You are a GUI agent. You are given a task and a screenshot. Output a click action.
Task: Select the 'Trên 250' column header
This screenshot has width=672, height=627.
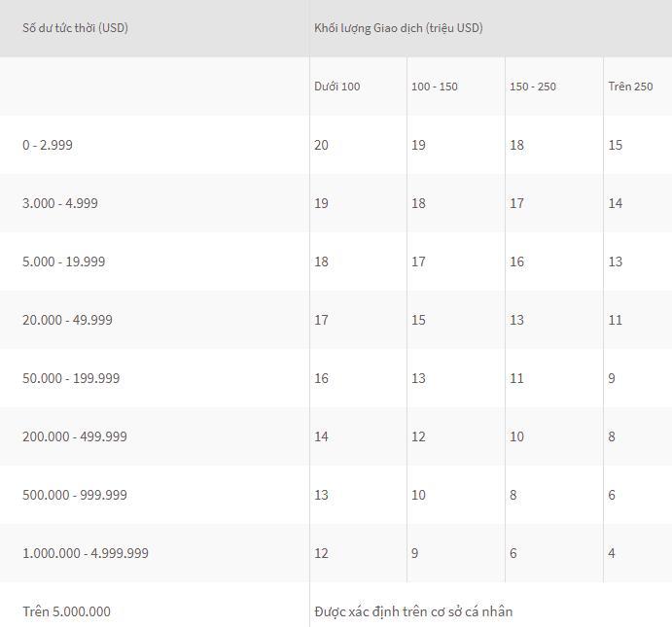pyautogui.click(x=630, y=87)
